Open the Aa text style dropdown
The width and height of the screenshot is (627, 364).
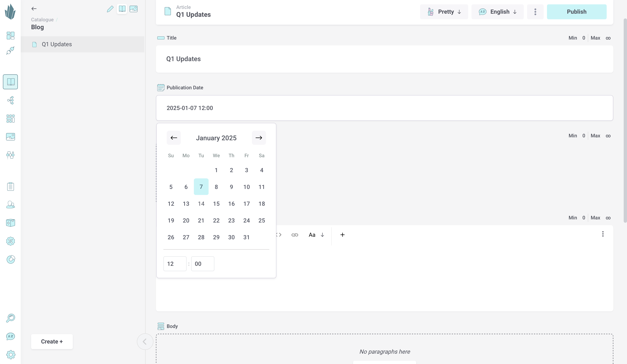pos(316,235)
